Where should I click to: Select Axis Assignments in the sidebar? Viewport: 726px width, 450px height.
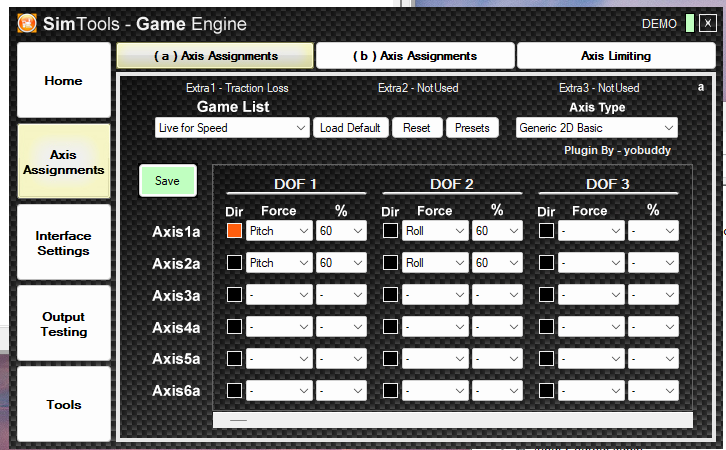click(63, 161)
